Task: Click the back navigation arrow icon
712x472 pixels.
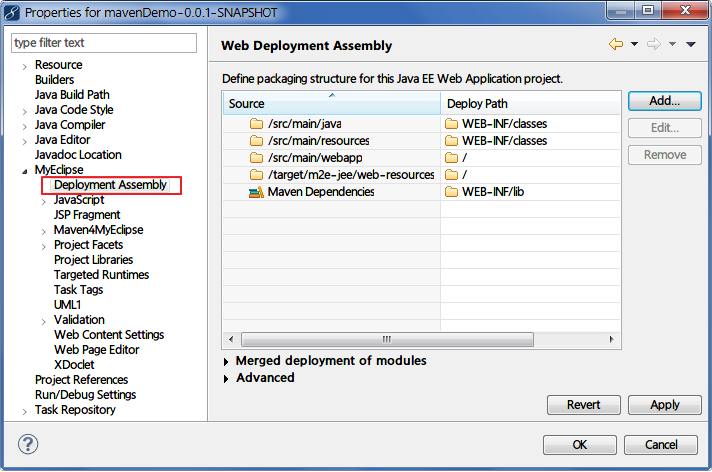Action: pyautogui.click(x=616, y=44)
